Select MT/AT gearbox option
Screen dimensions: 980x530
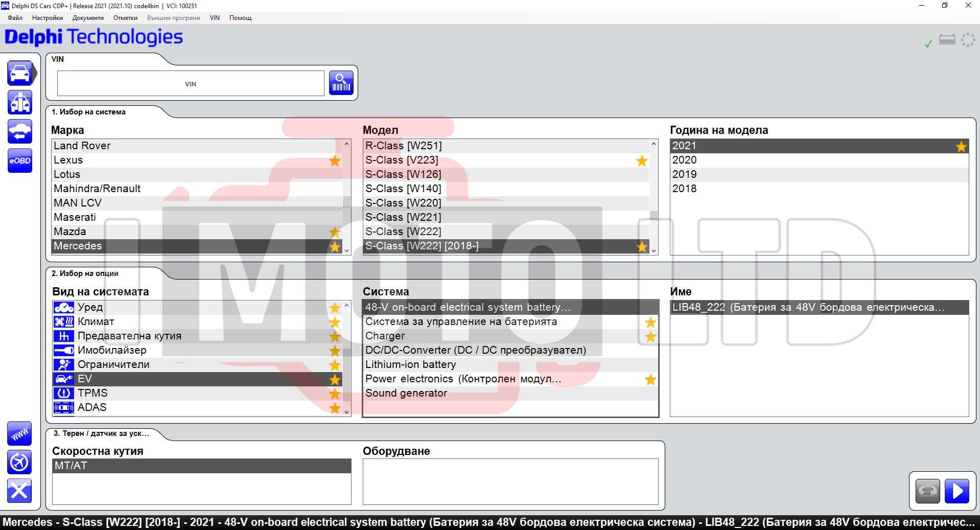[202, 466]
